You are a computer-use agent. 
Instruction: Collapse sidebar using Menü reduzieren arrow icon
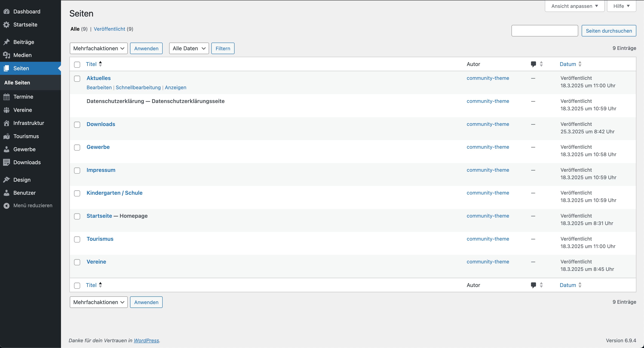pos(7,205)
